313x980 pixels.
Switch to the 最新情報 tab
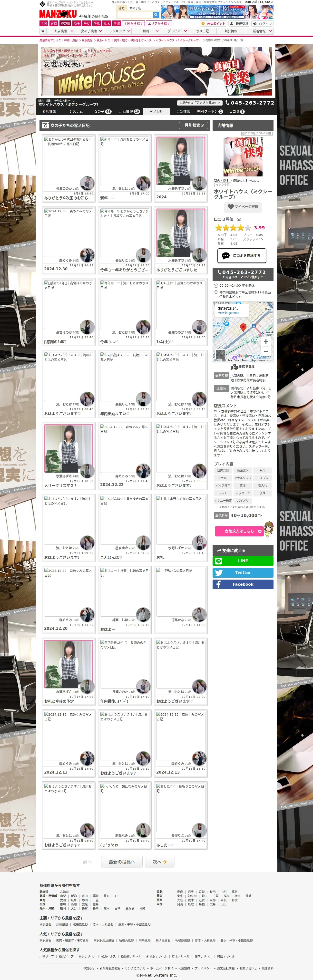point(183,111)
